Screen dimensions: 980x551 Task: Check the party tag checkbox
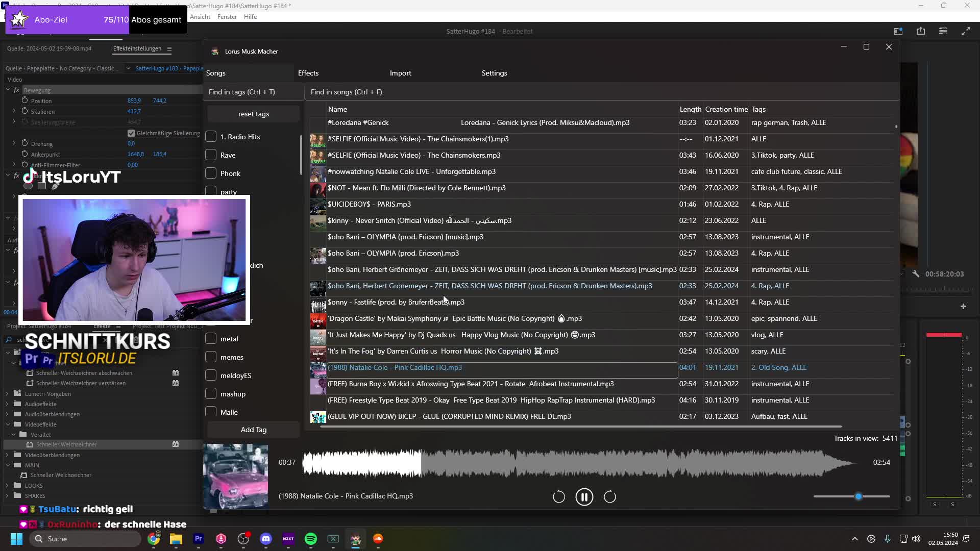point(211,191)
